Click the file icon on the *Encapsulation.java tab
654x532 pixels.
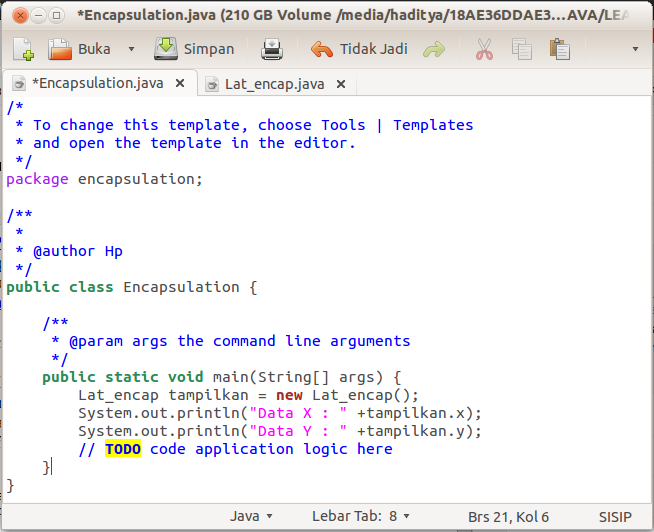[19, 83]
